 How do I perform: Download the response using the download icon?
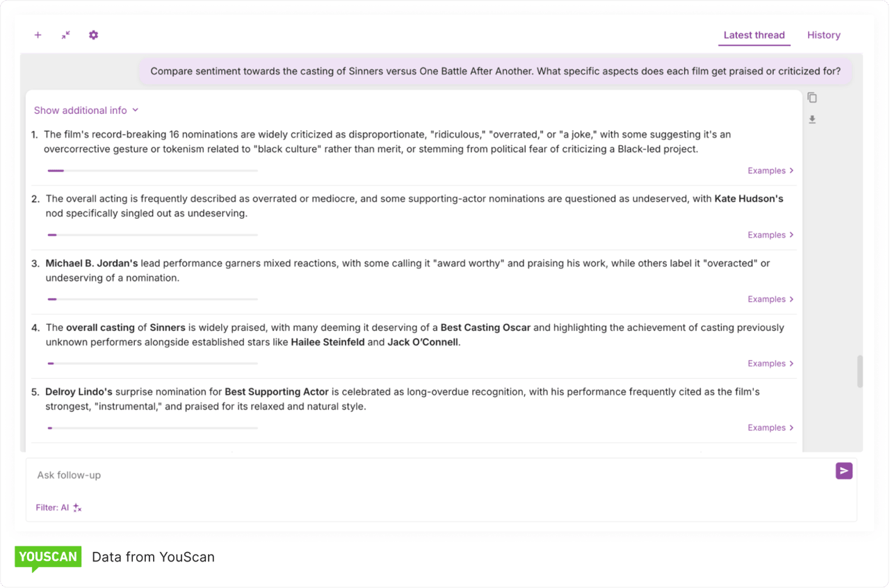[812, 120]
